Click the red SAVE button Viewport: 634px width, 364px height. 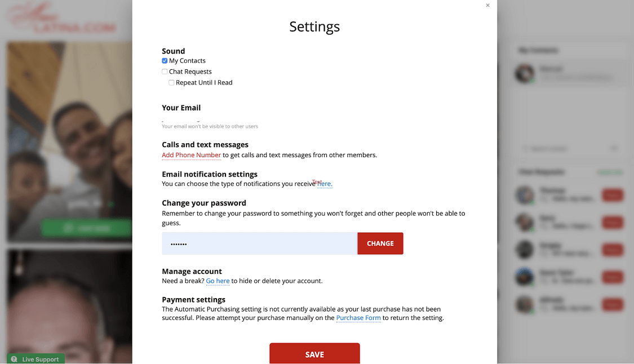[314, 354]
